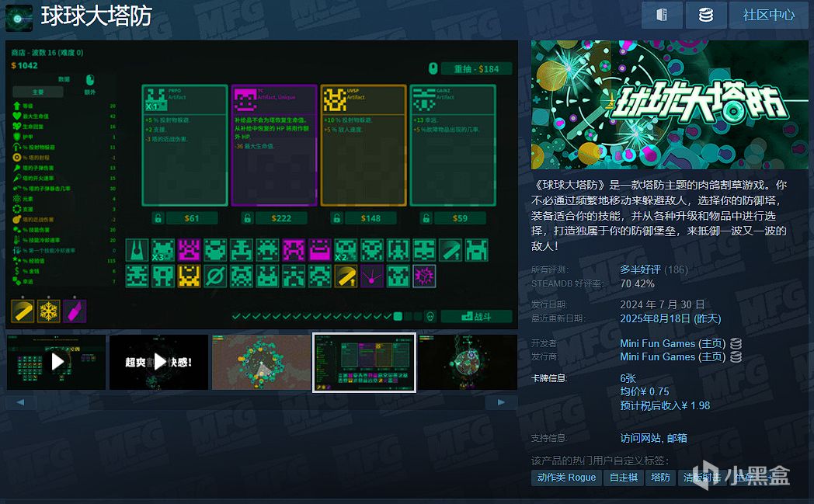Click the right arrow of thumbnail strip
Viewport: 814px width, 504px height.
[501, 402]
